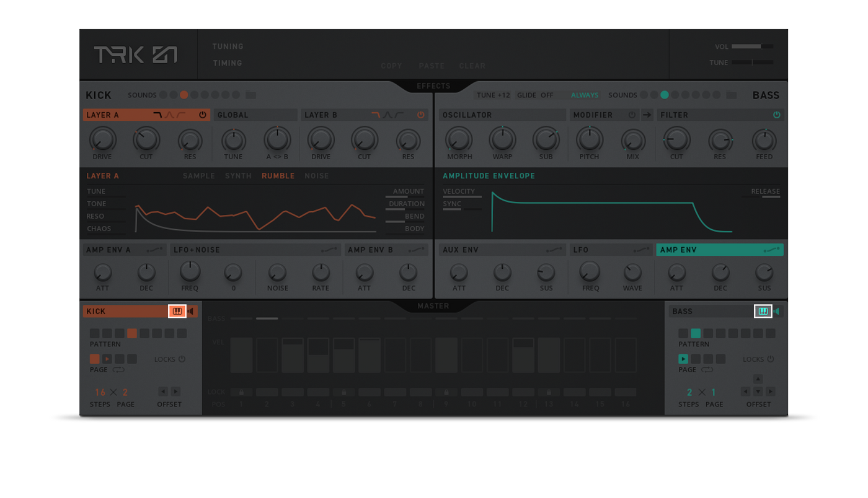Open the TUNE +12 selector
The height and width of the screenshot is (498, 868).
pyautogui.click(x=494, y=95)
